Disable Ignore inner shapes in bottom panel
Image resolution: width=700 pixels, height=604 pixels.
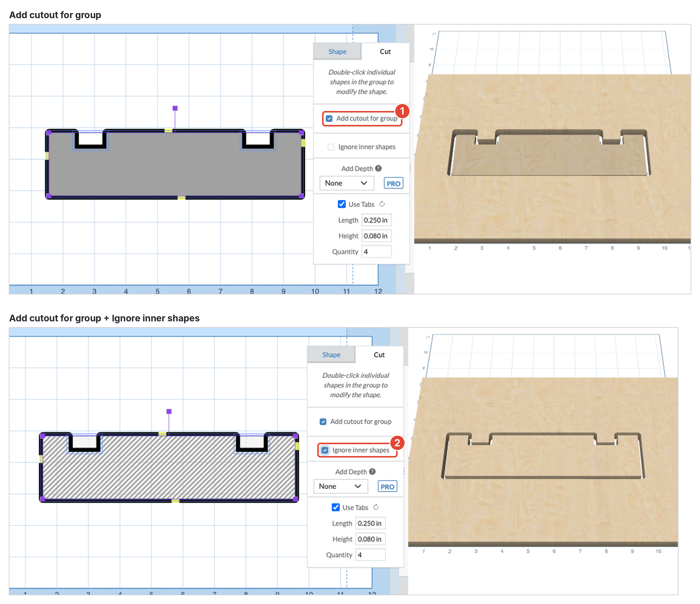click(325, 450)
